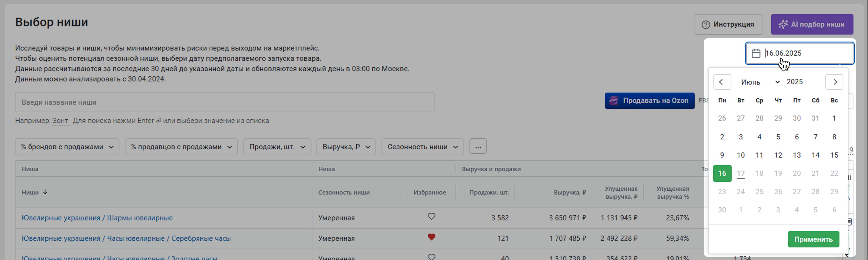Expand % продавцов с продажами filter
The height and width of the screenshot is (260, 868).
(x=181, y=147)
